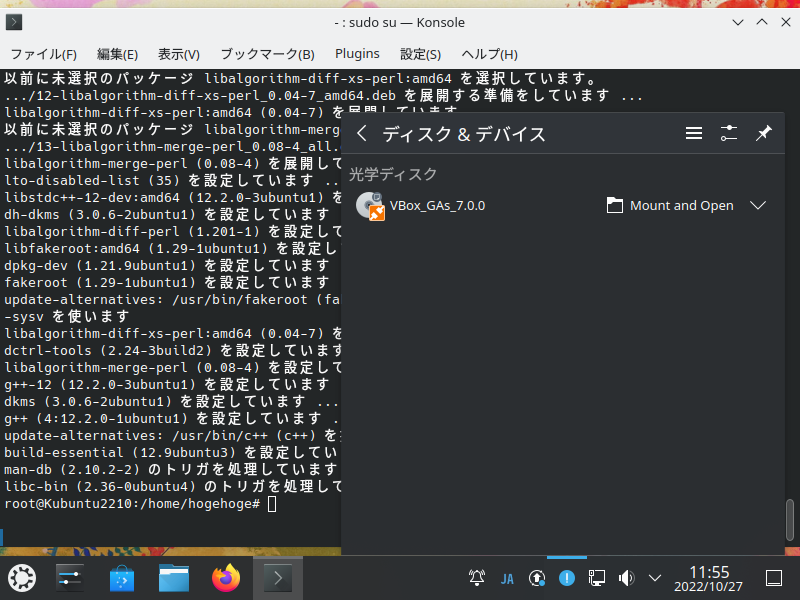This screenshot has height=600, width=800.
Task: Open the ファイル(F) menu
Action: [44, 54]
